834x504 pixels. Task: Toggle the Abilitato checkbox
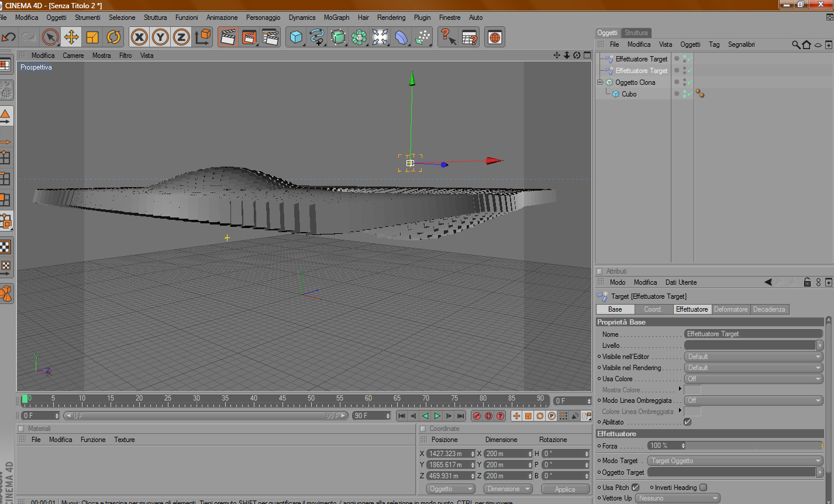[688, 422]
